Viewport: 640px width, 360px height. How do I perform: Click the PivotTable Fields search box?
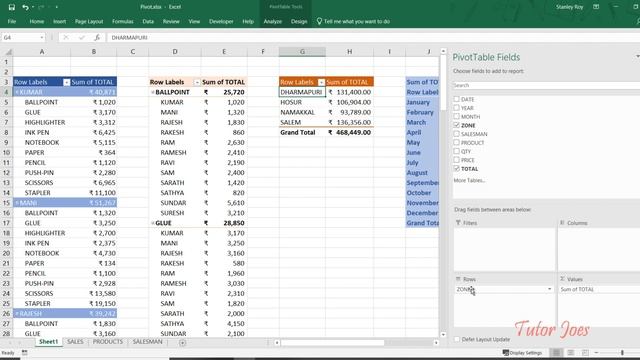(546, 85)
